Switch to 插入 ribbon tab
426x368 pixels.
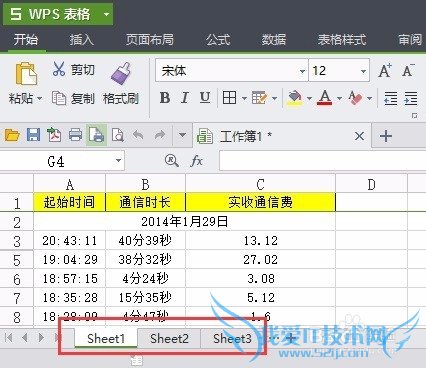click(x=82, y=40)
